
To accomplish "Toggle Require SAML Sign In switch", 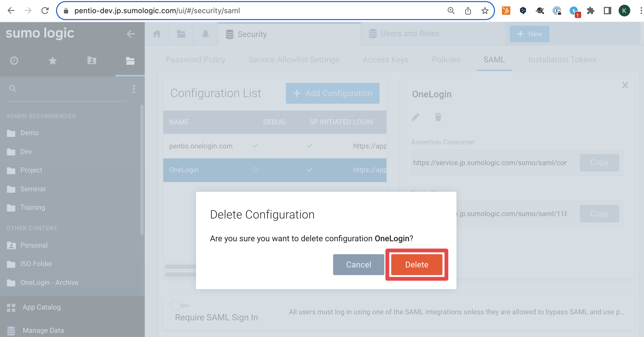I will click(179, 306).
